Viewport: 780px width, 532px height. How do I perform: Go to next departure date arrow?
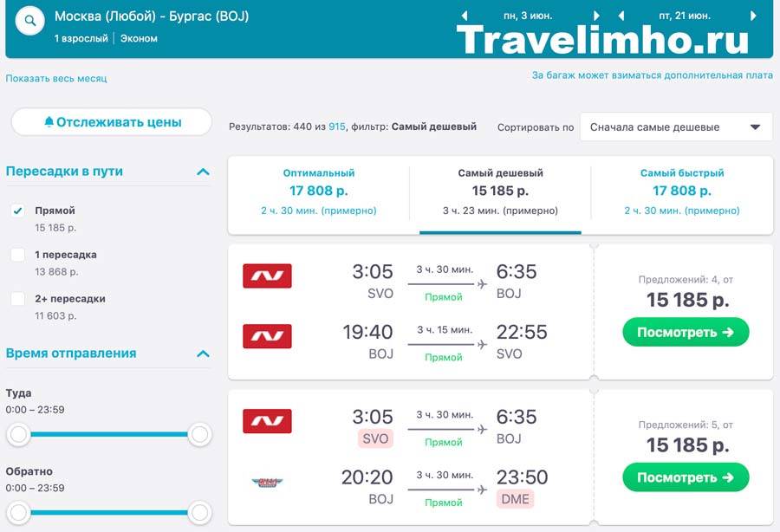(596, 16)
